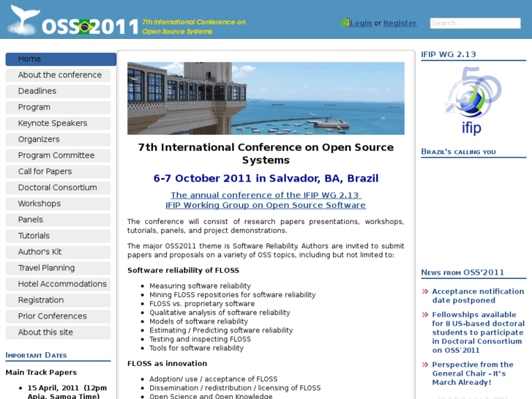Click the red arrow beside Acceptance notification news
Viewport: 532px width, 399px height.
coord(425,291)
